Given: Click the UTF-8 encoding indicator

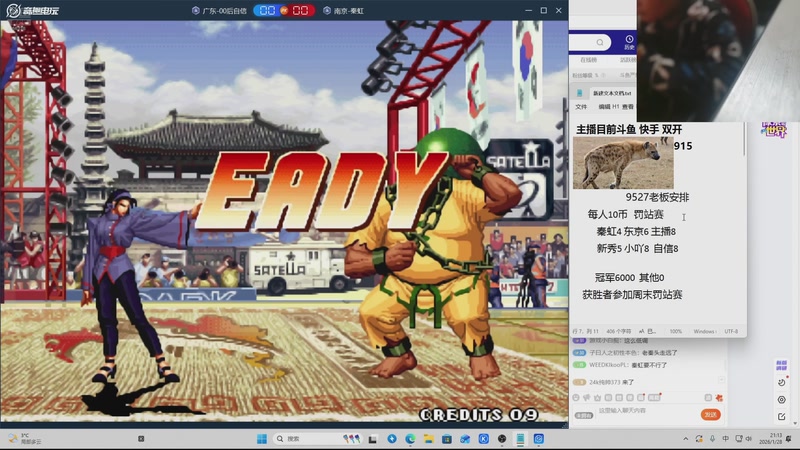Looking at the screenshot, I should coord(731,332).
